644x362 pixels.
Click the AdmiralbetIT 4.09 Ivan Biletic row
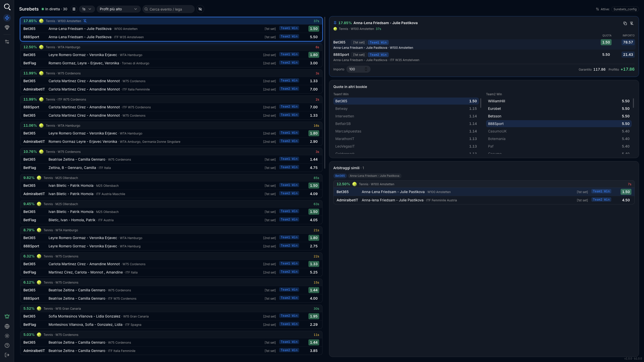coord(171,194)
